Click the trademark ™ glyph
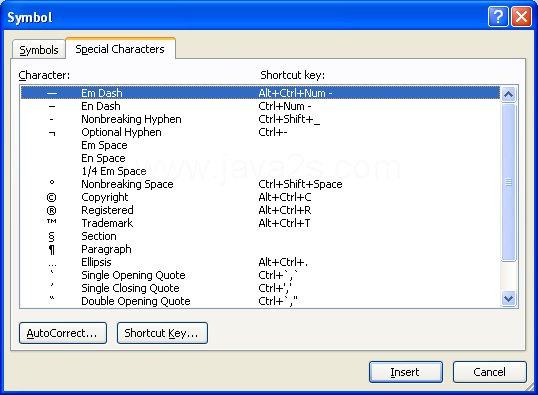Screen dimensions: 538x395 pos(51,221)
